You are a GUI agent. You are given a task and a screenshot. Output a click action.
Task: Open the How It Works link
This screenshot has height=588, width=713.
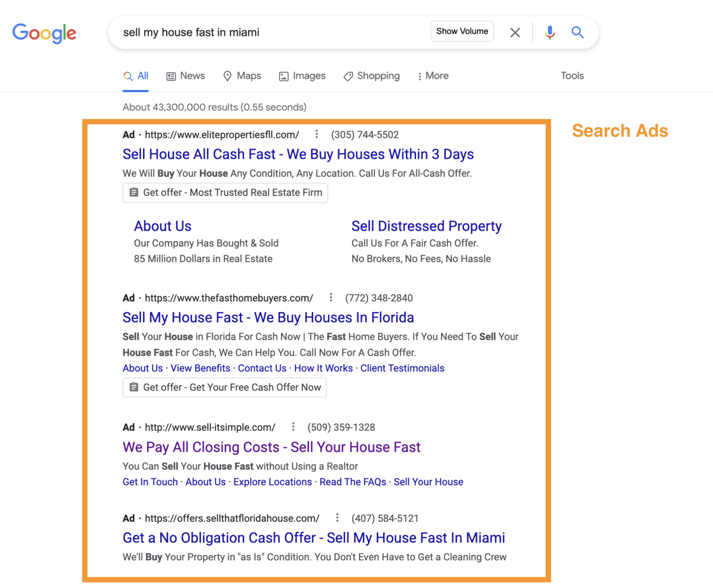324,368
